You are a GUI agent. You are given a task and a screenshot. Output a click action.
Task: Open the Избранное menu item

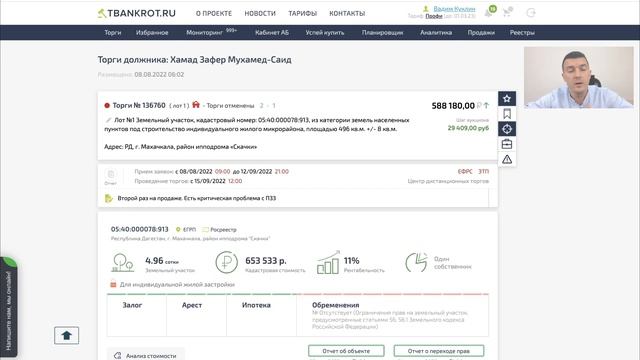click(152, 32)
